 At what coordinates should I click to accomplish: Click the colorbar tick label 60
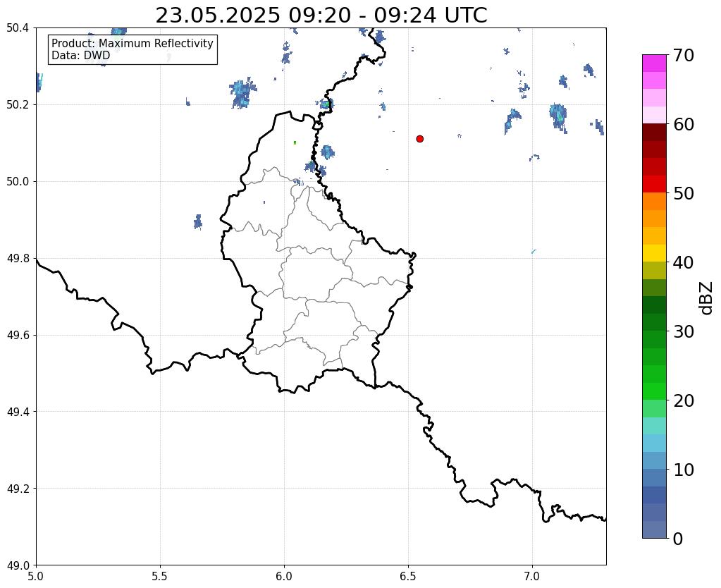pos(684,124)
